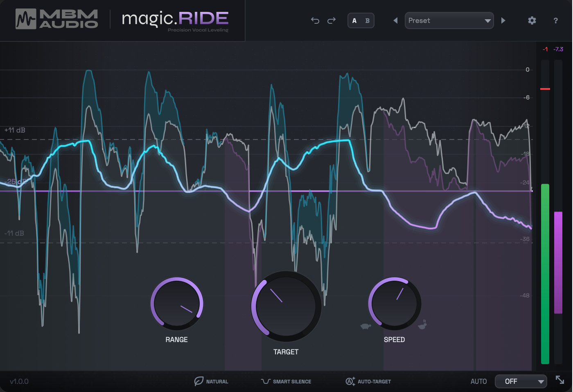Click the next preset arrow
This screenshot has width=573, height=392.
pyautogui.click(x=503, y=20)
